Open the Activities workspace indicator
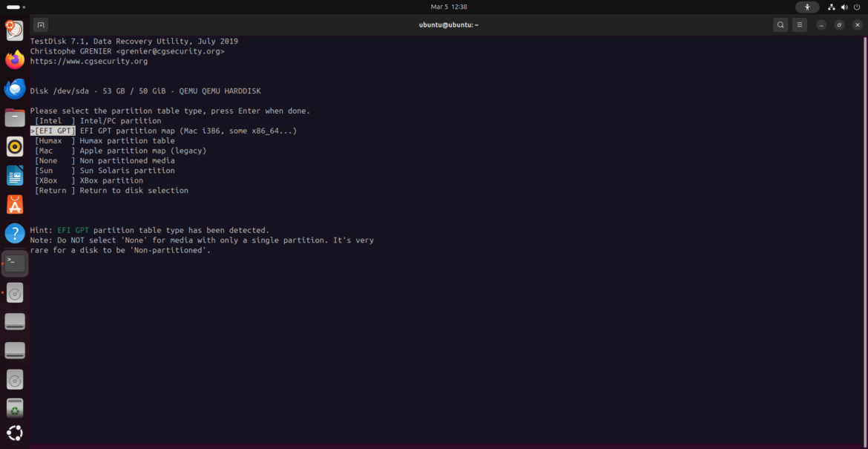The image size is (868, 449). (x=16, y=7)
